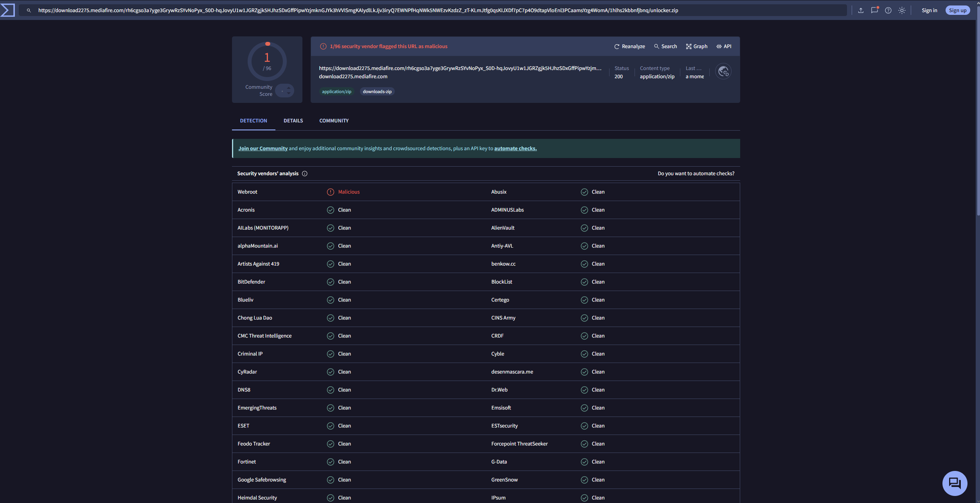
Task: Vote up on Community Score
Action: 289,88
